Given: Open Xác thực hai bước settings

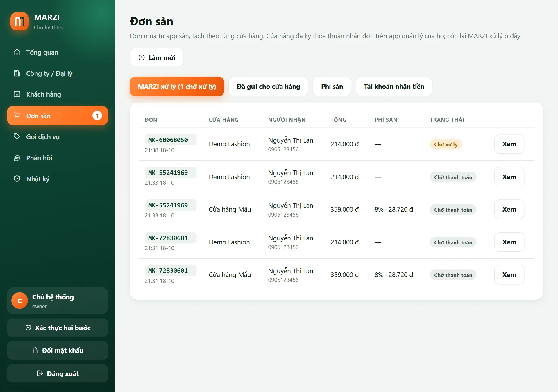Looking at the screenshot, I should tap(58, 328).
